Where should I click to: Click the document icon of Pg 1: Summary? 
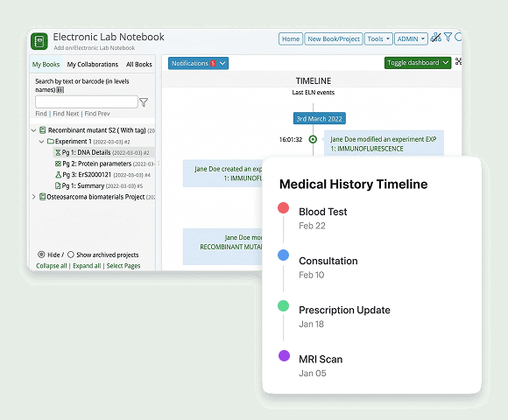58,185
